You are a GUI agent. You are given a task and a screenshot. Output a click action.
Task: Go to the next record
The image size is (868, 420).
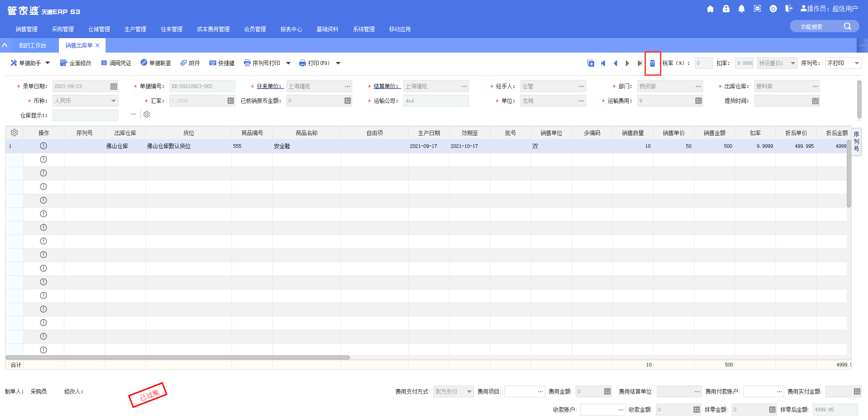click(x=627, y=63)
